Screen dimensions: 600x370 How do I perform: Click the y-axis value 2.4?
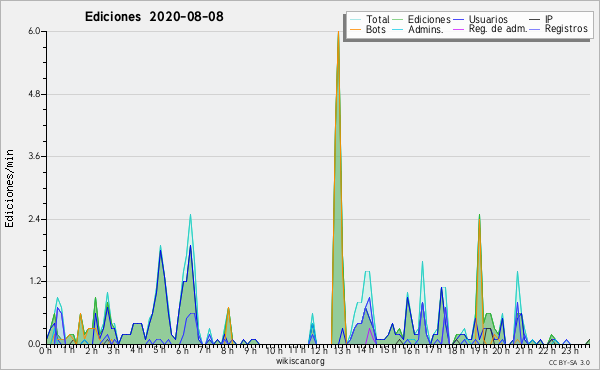click(x=34, y=219)
